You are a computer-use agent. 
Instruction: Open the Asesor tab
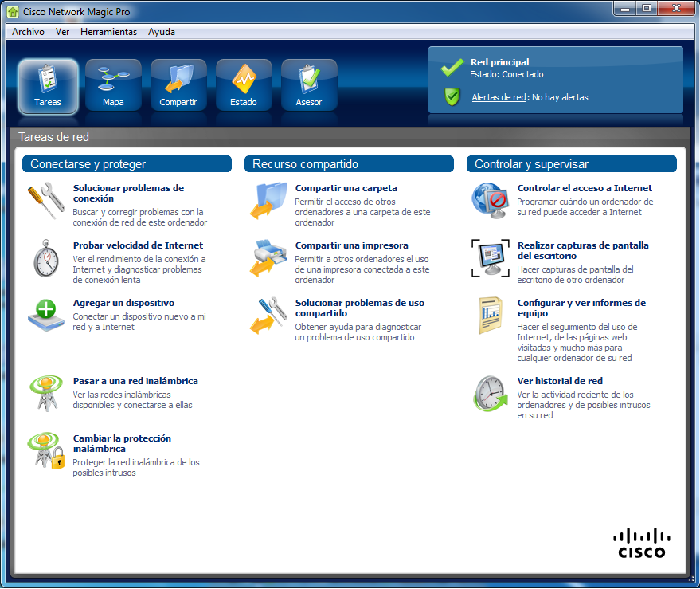click(308, 86)
